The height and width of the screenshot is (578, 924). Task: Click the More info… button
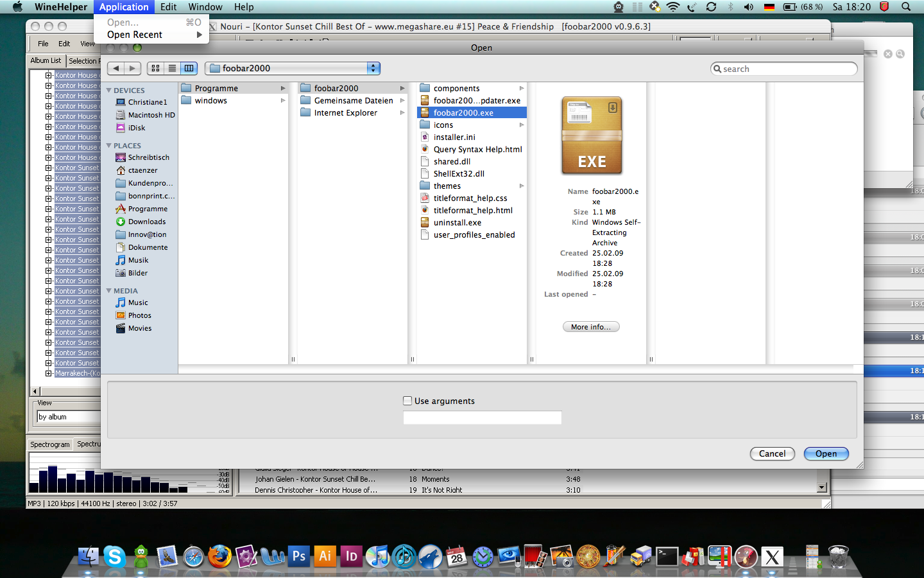[591, 327]
